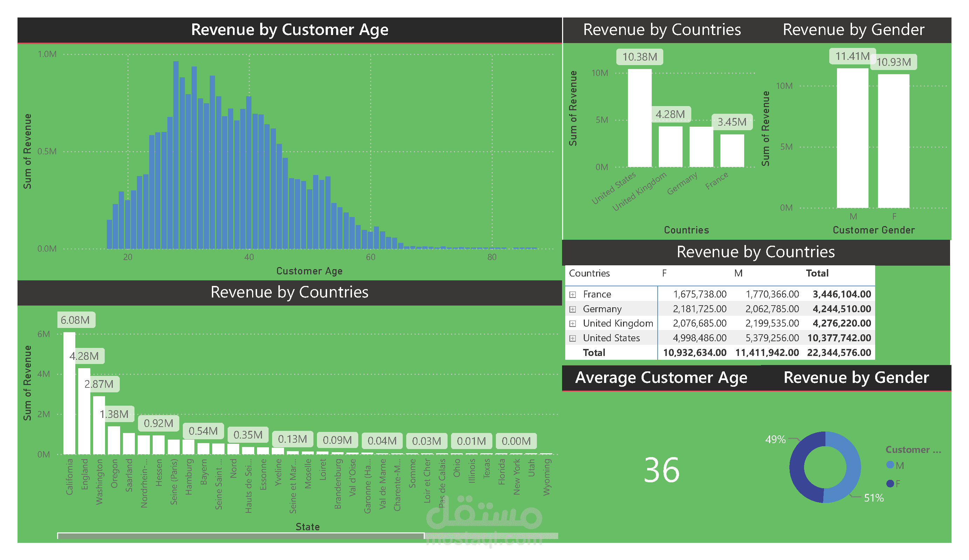This screenshot has height=560, width=969.
Task: Click the 10.38M data label
Action: [x=640, y=57]
